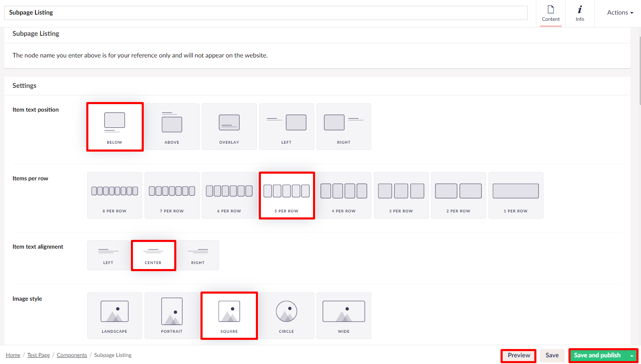Open Test Page breadcrumb link
The image size is (641, 364).
click(x=38, y=355)
